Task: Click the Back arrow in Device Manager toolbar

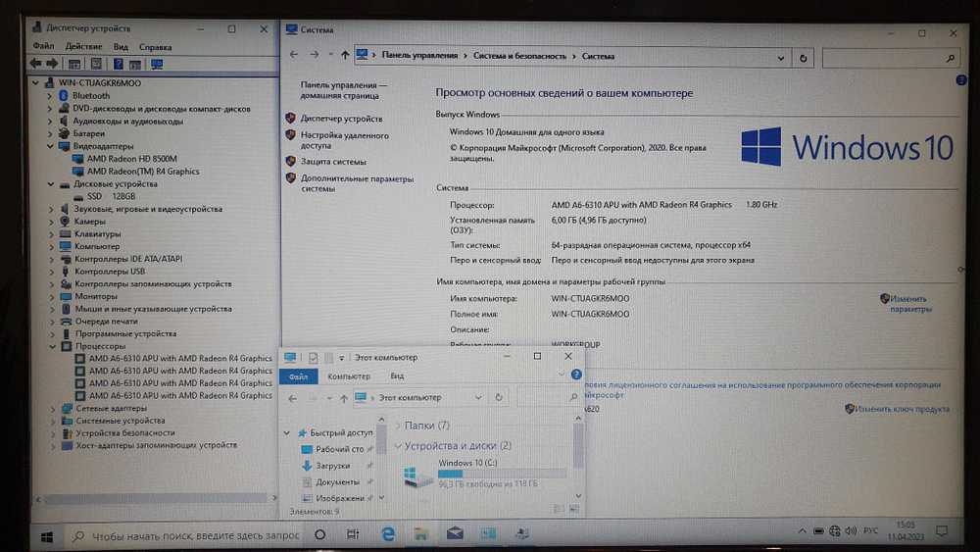Action: coord(35,63)
